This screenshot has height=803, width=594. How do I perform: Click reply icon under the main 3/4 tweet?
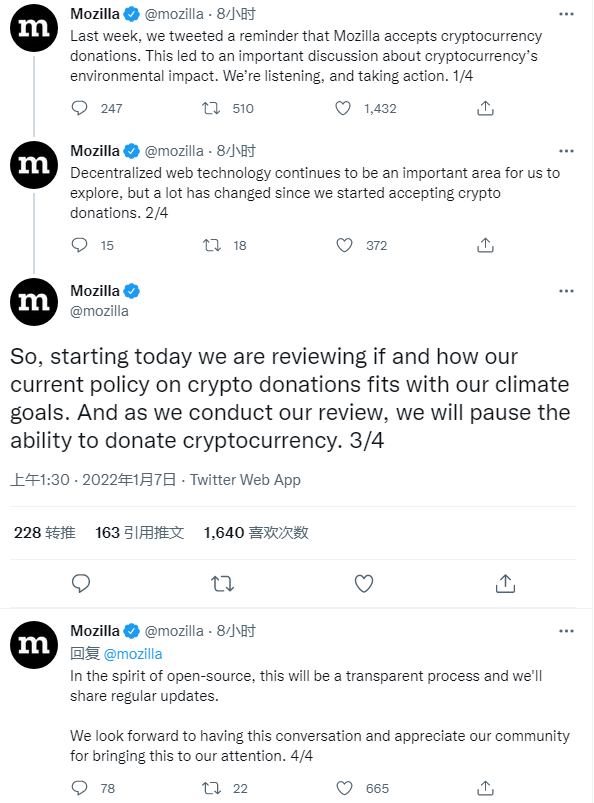coord(80,583)
